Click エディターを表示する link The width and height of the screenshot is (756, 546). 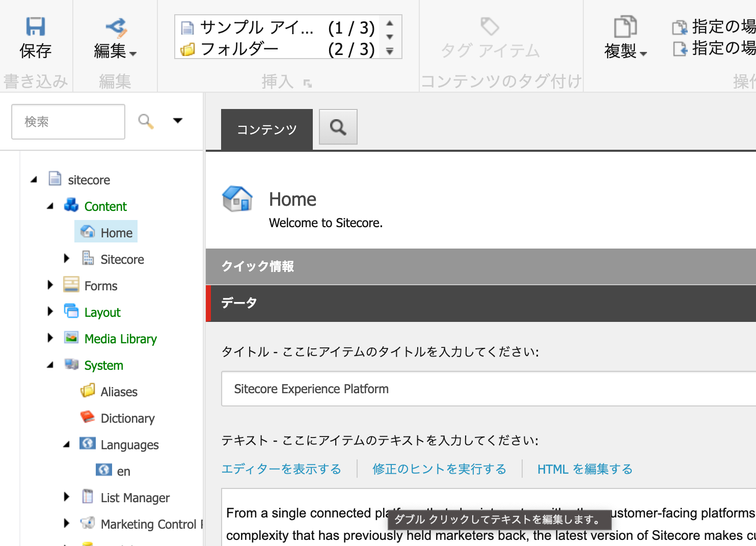pos(281,469)
